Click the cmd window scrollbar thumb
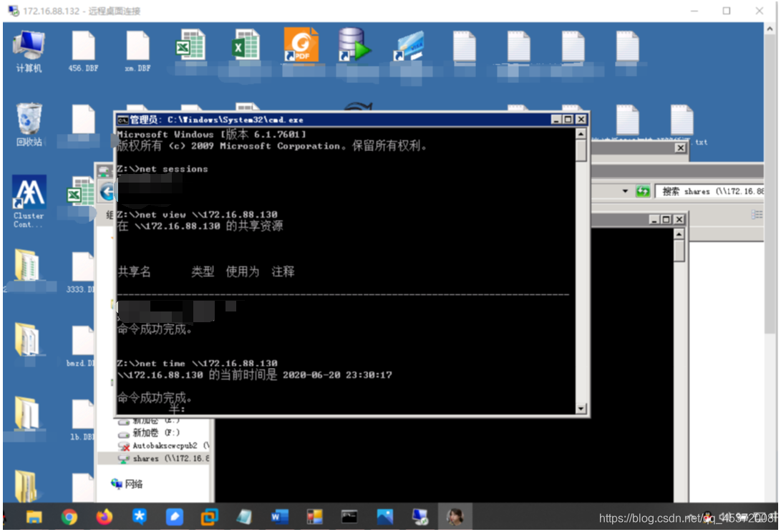Viewport: 781px width, 532px height. point(581,150)
